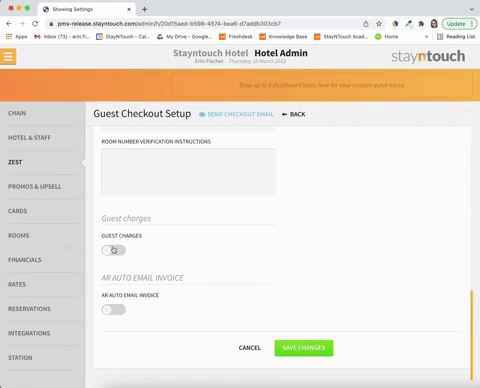Open the Chrome profile avatar

434,24
